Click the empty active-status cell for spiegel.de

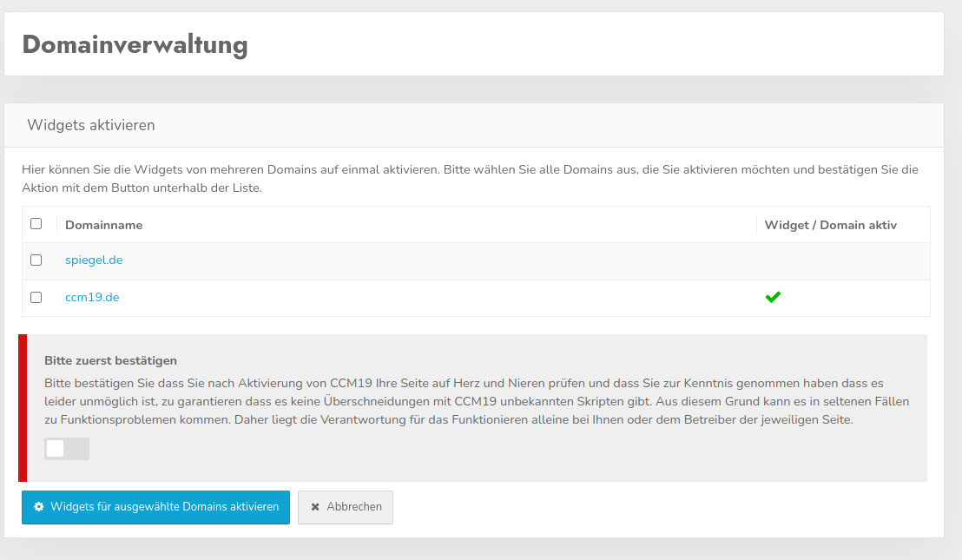point(842,260)
